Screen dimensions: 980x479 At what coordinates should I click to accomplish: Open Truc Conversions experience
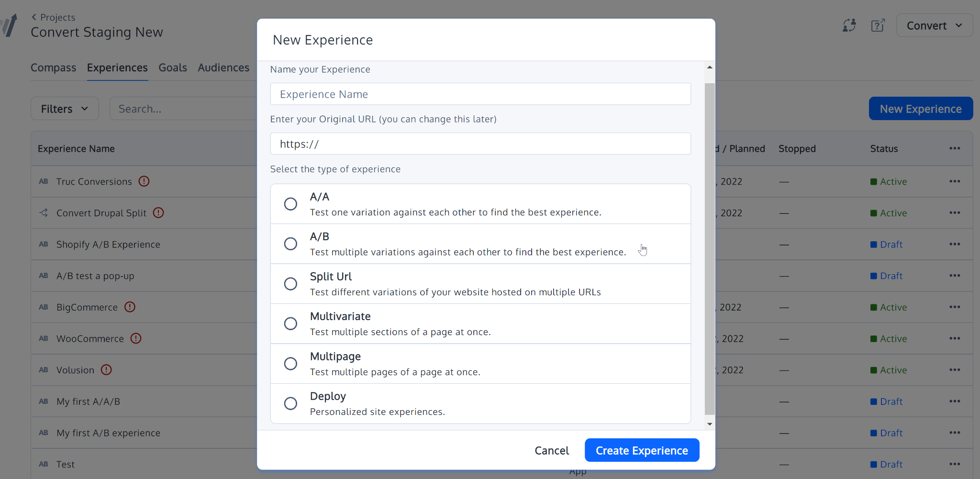pos(94,181)
